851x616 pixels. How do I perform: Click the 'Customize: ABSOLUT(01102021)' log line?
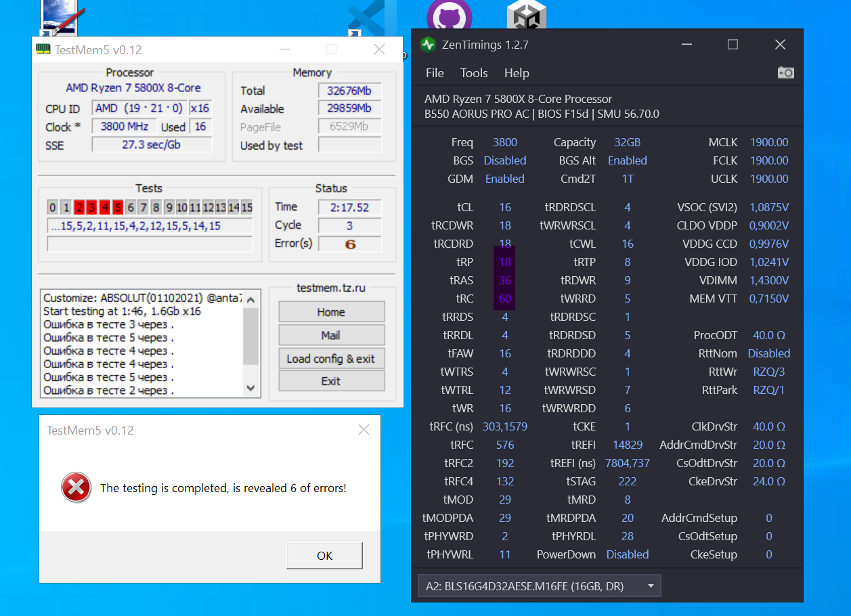pos(142,298)
